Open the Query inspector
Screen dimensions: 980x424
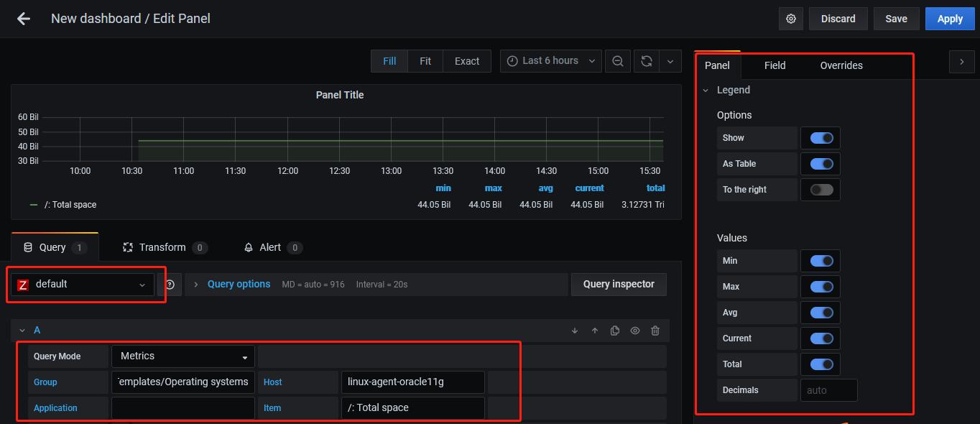pyautogui.click(x=619, y=285)
